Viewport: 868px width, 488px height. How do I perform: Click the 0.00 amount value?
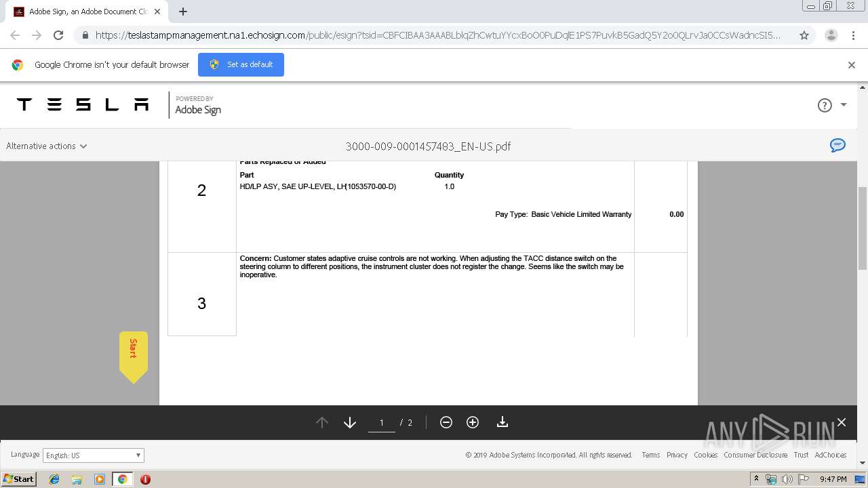[676, 214]
